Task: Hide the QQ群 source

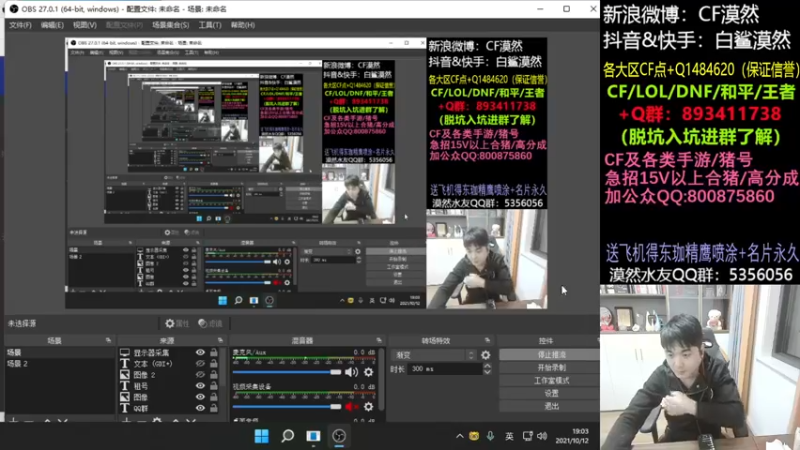Action: pos(200,408)
